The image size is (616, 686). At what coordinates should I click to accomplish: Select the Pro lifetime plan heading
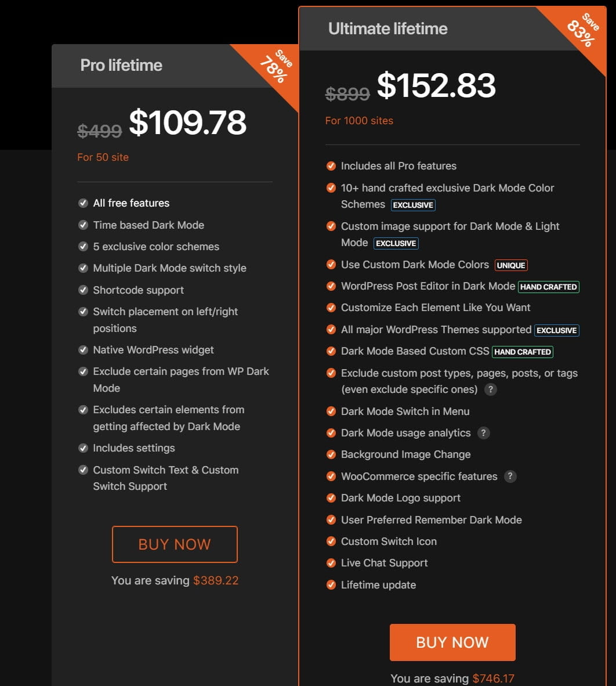tap(121, 65)
